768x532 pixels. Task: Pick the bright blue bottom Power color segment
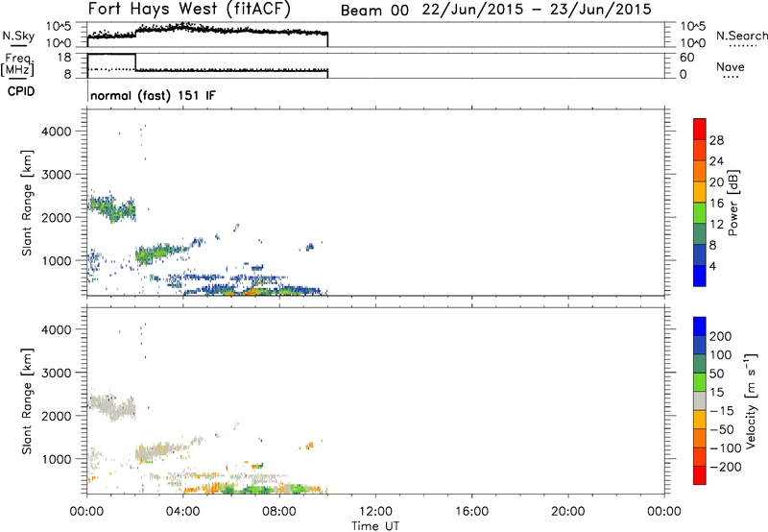pyautogui.click(x=700, y=276)
